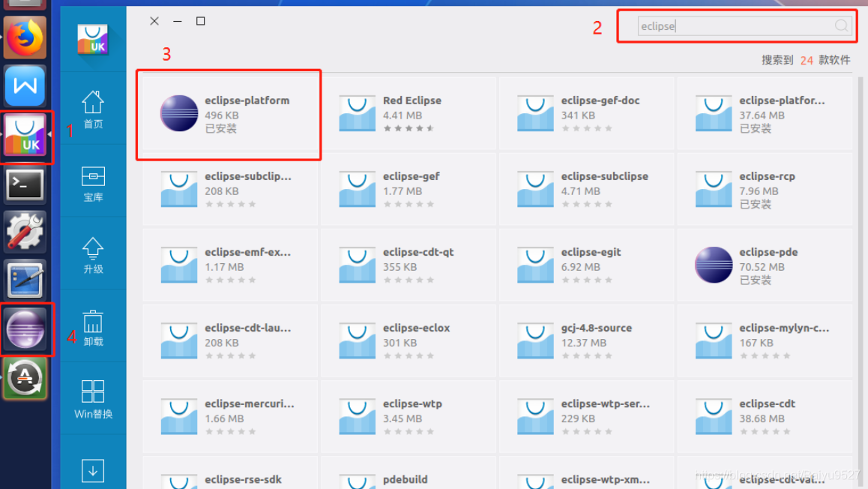Launch the screenshot tool dock icon
This screenshot has width=868, height=489.
coord(25,280)
